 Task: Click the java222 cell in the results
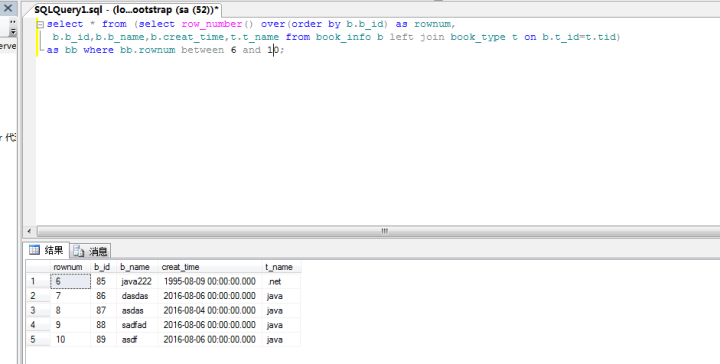click(137, 281)
